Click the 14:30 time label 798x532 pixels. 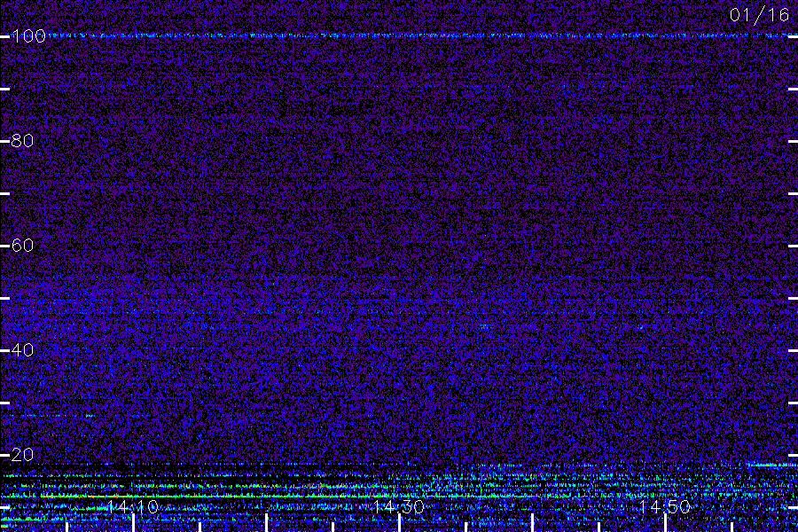click(x=398, y=506)
